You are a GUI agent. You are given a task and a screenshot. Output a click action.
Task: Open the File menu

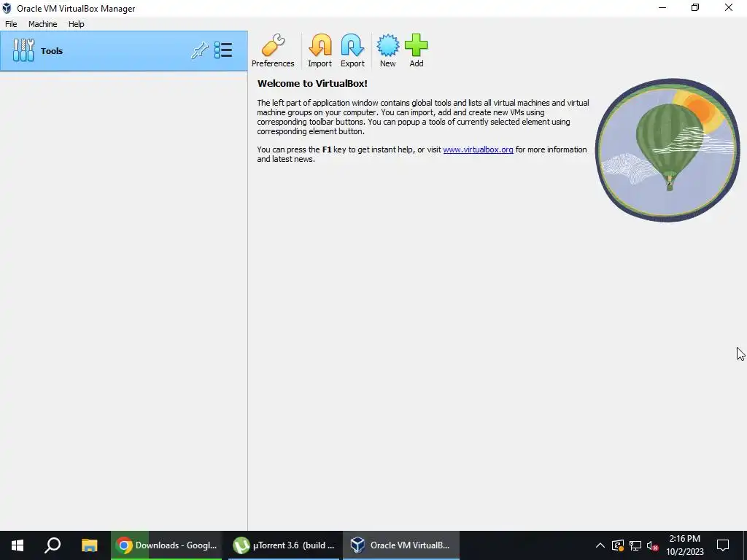click(11, 24)
